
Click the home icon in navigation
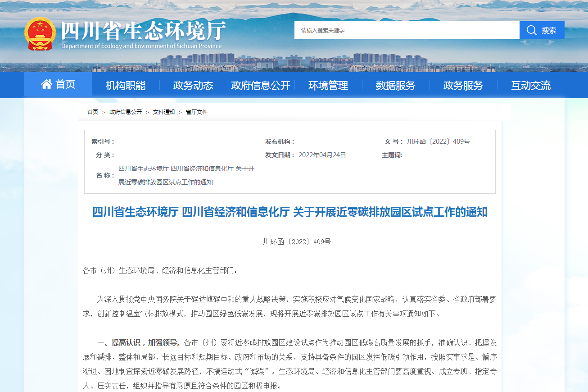point(46,84)
